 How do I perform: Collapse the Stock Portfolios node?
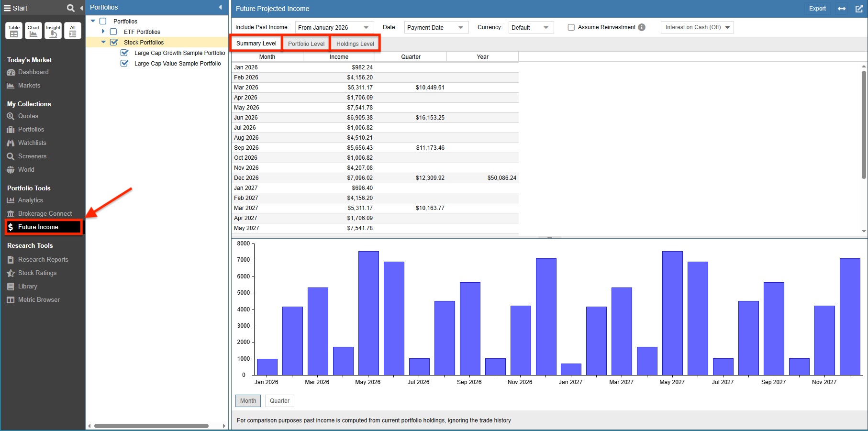click(x=103, y=42)
